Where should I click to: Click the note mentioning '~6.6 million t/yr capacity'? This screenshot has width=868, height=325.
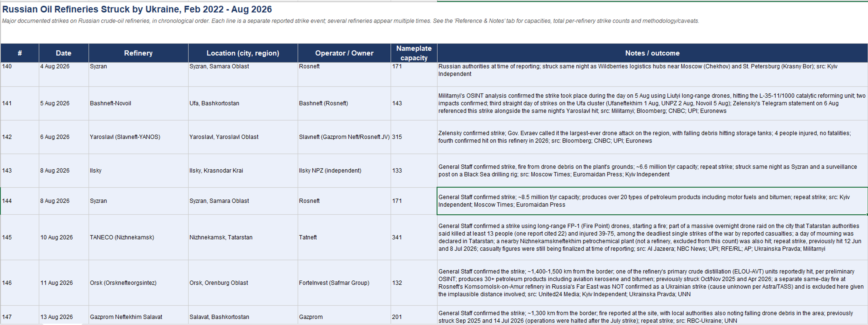pos(652,171)
